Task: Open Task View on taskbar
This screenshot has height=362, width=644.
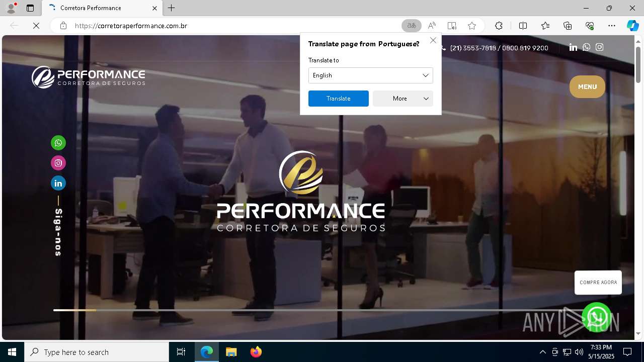Action: [x=181, y=352]
